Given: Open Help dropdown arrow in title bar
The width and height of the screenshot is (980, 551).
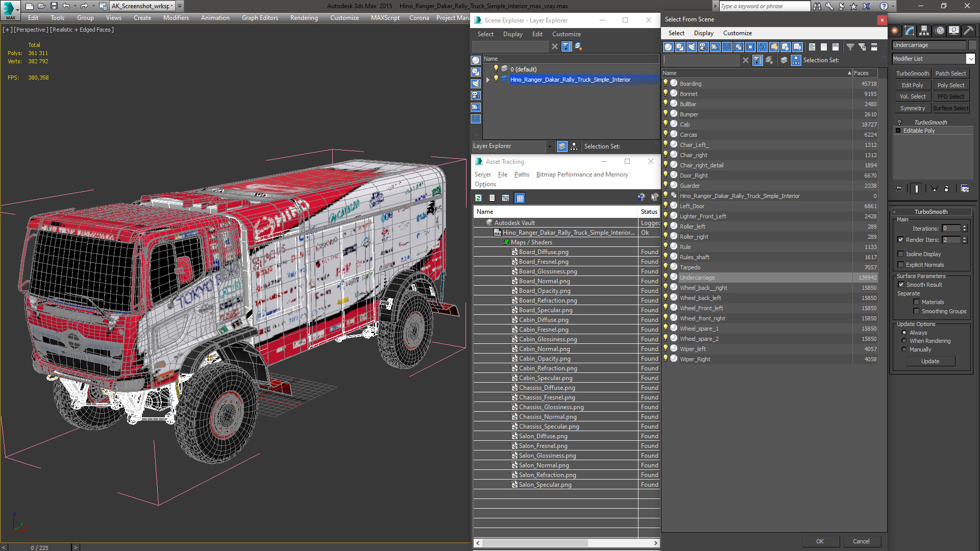Looking at the screenshot, I should pos(893,6).
